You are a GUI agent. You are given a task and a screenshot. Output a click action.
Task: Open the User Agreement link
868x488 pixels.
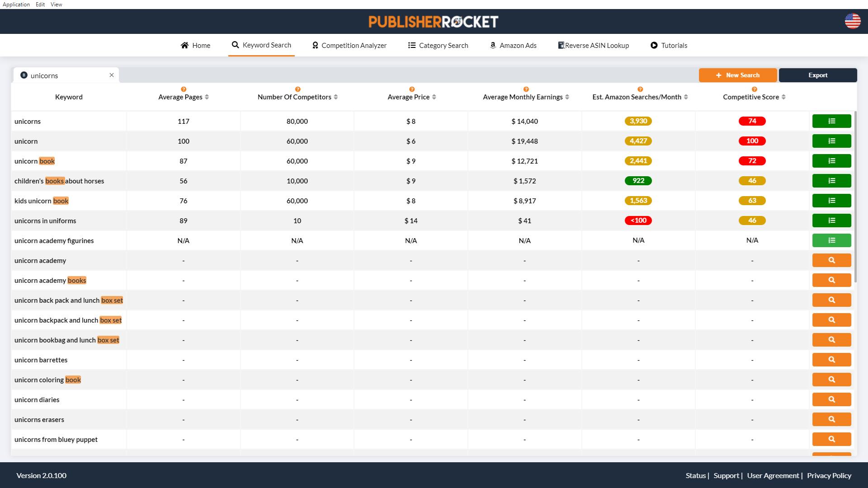(773, 475)
